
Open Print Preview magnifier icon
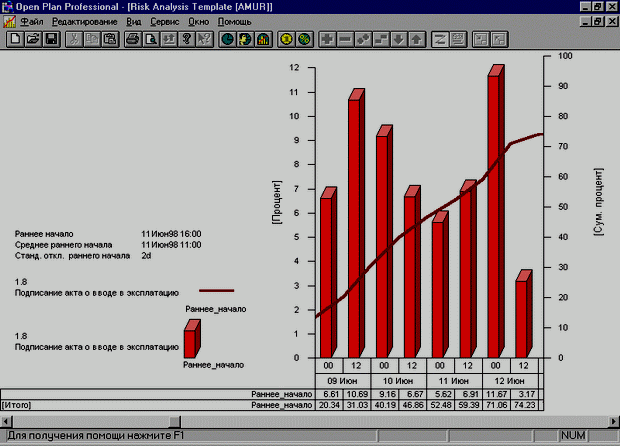click(151, 39)
